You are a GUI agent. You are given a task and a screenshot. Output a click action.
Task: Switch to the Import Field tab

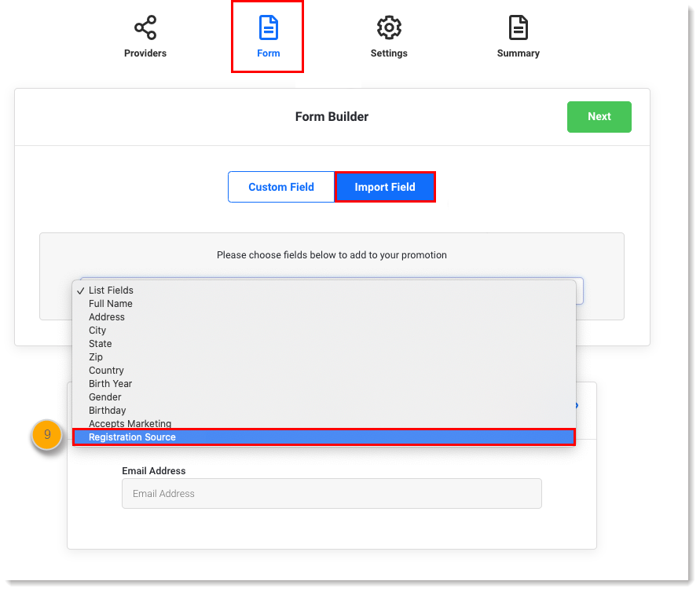385,187
